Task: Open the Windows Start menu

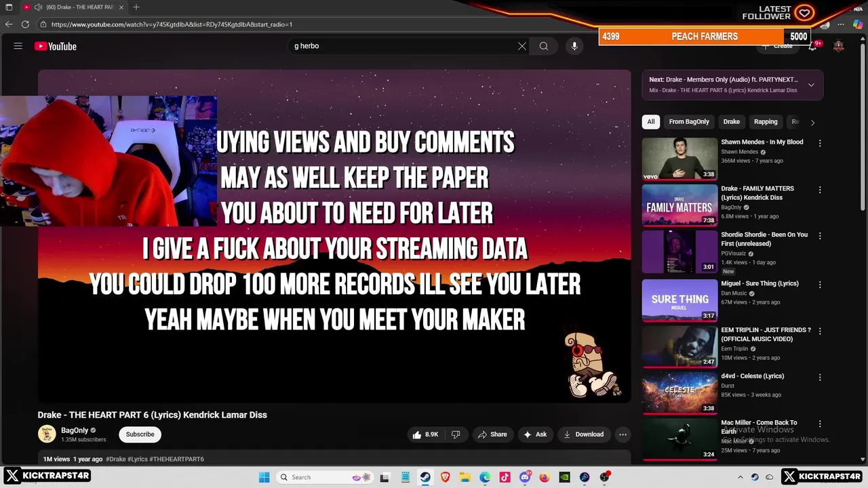Action: [x=264, y=477]
